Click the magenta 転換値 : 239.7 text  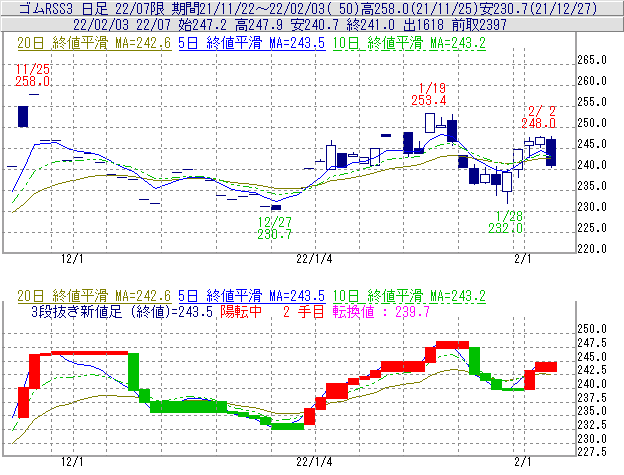[x=381, y=311]
